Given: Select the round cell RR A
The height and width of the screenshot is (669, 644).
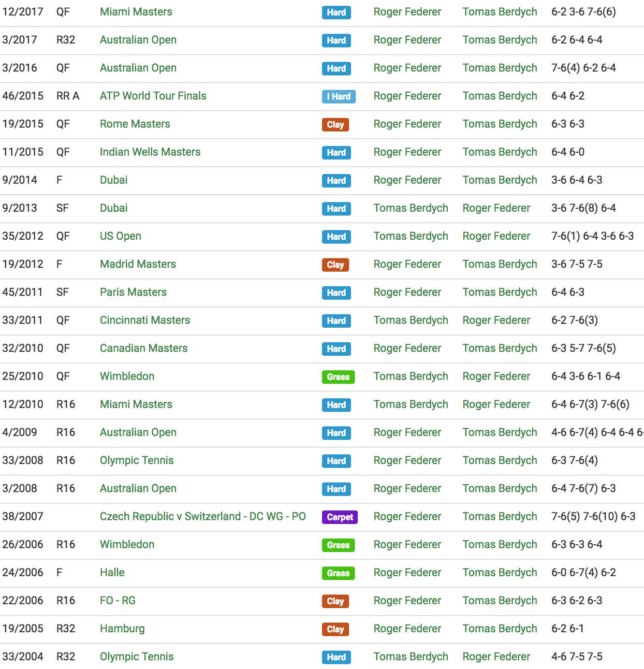Looking at the screenshot, I should 68,96.
